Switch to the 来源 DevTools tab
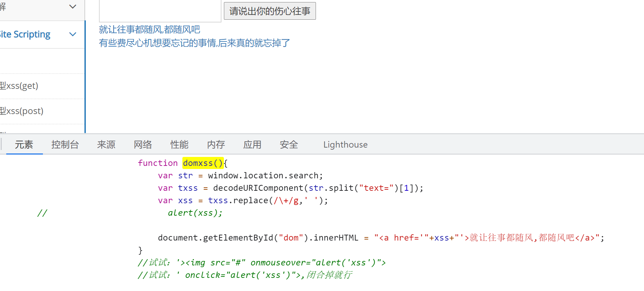Image resolution: width=644 pixels, height=291 pixels. tap(106, 144)
